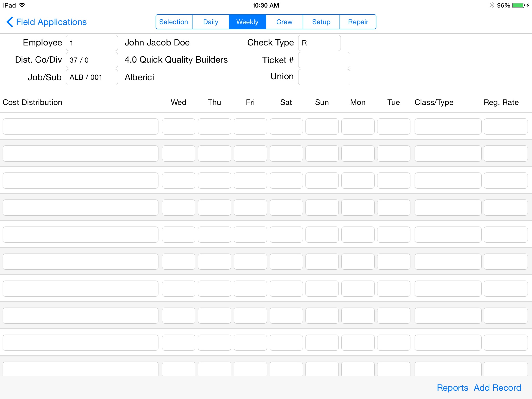Click the Wed column first row cell

coord(178,126)
